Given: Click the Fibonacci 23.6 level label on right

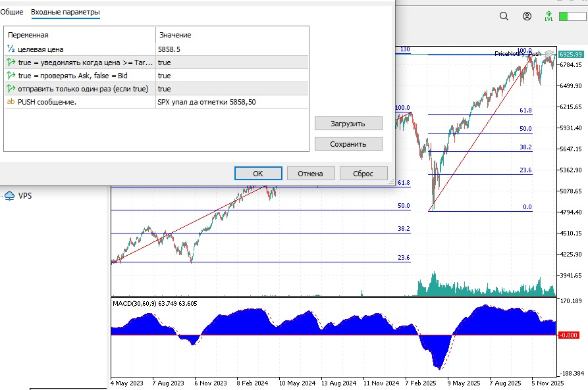Looking at the screenshot, I should pyautogui.click(x=525, y=170).
